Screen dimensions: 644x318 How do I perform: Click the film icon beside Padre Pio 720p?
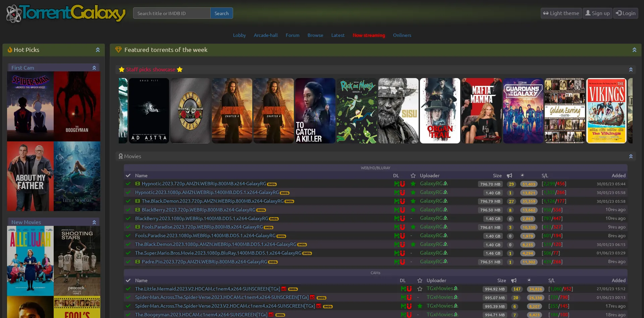click(x=138, y=262)
